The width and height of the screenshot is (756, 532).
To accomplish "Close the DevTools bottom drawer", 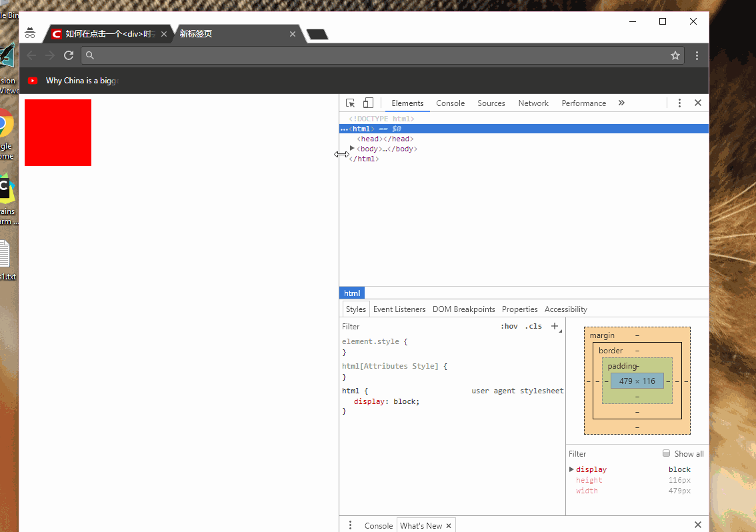I will pyautogui.click(x=697, y=525).
